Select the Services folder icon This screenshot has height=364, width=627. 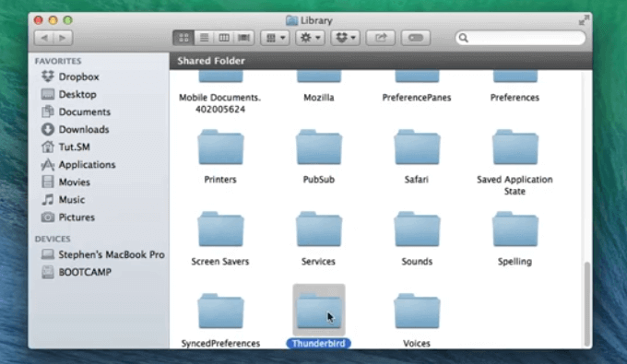pos(319,229)
